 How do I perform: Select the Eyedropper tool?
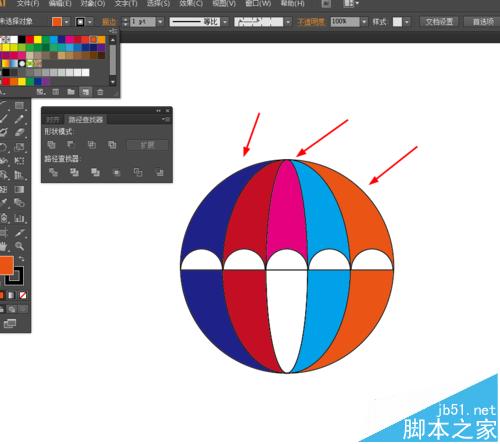[x=4, y=202]
